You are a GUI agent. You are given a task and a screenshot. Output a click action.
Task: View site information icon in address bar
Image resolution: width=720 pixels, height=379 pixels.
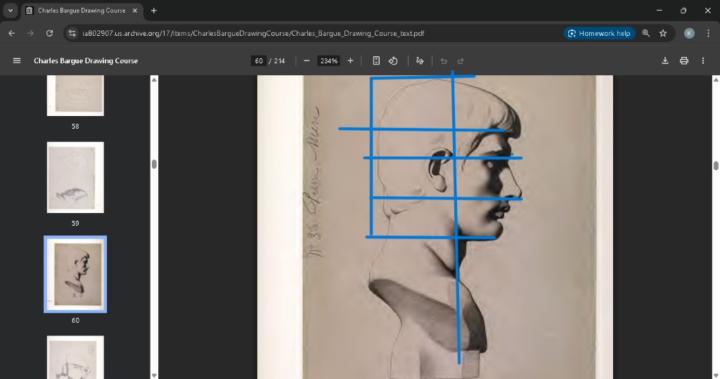pos(72,33)
